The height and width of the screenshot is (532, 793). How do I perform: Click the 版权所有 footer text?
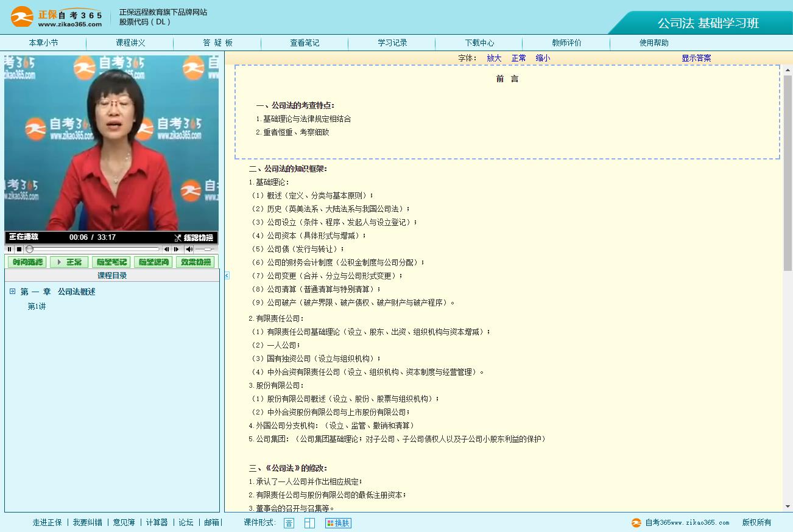coord(756,522)
